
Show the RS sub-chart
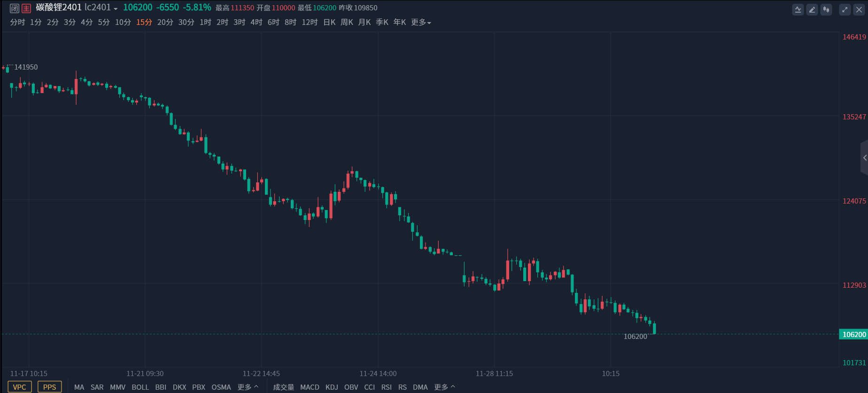pyautogui.click(x=403, y=387)
